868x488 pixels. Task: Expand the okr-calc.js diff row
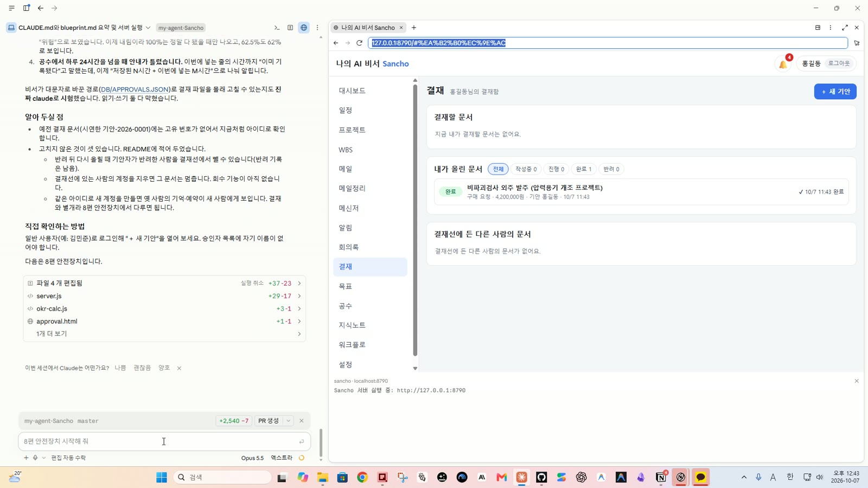tap(164, 309)
